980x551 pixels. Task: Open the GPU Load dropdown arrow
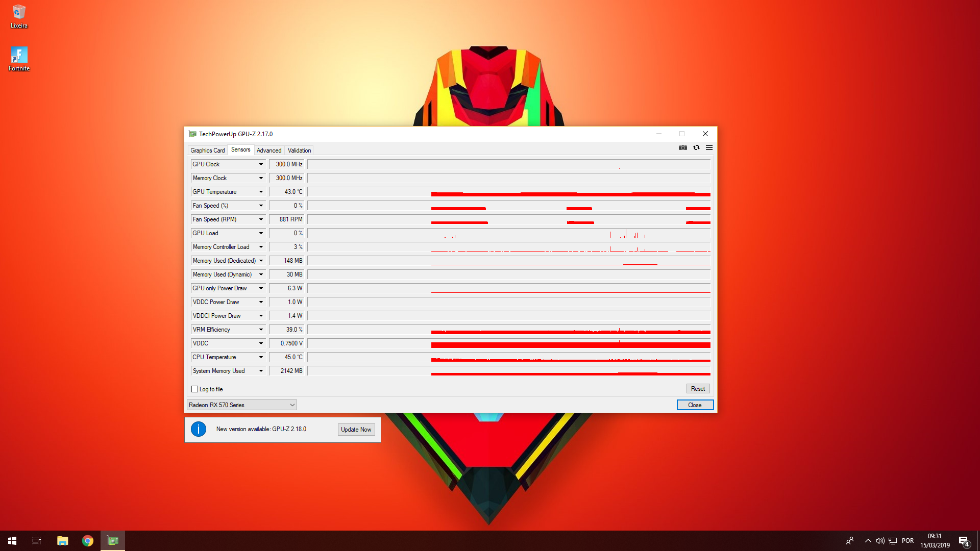tap(261, 233)
